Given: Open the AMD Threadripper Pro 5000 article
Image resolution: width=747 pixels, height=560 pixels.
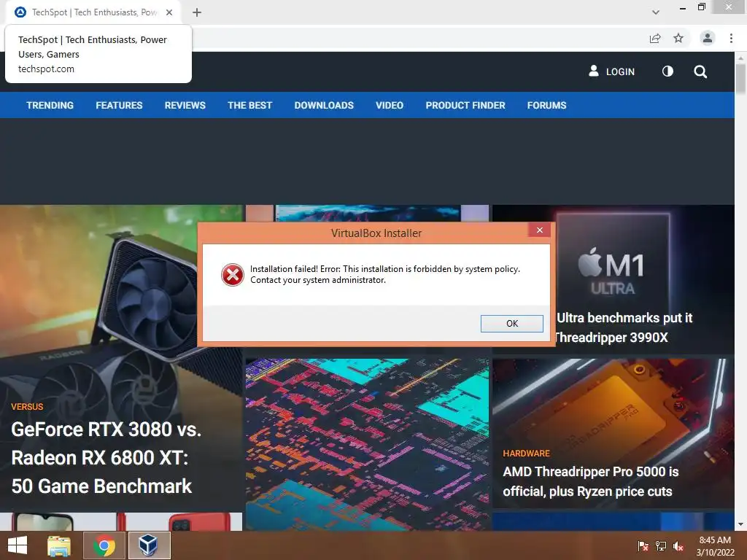Looking at the screenshot, I should click(x=591, y=481).
